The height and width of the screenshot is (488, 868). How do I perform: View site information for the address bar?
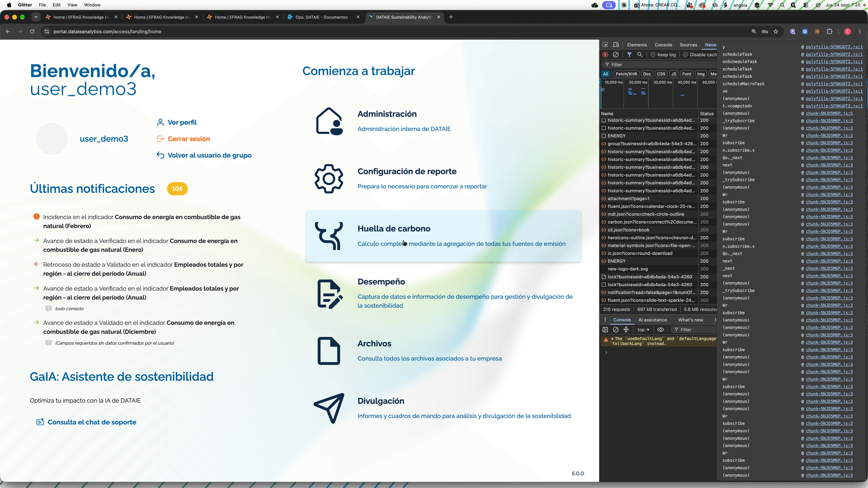[x=47, y=32]
